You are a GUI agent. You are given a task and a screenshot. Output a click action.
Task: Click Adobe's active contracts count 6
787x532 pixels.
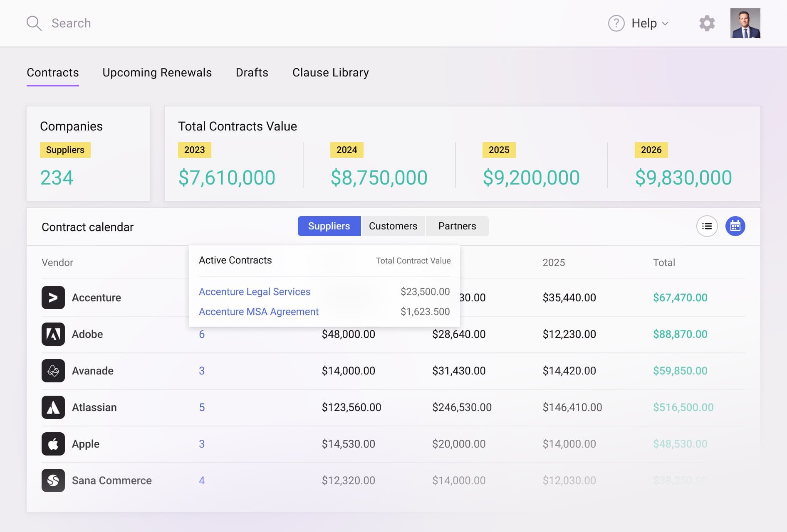(202, 334)
